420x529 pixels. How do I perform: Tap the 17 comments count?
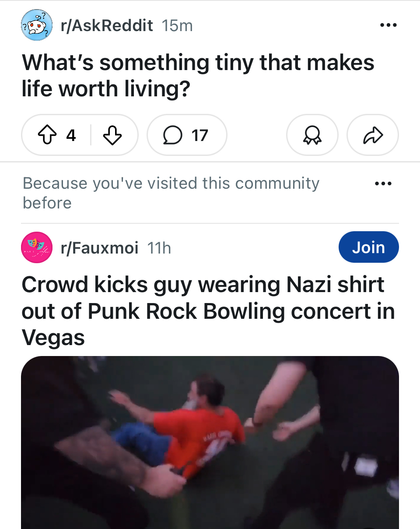[x=199, y=135]
